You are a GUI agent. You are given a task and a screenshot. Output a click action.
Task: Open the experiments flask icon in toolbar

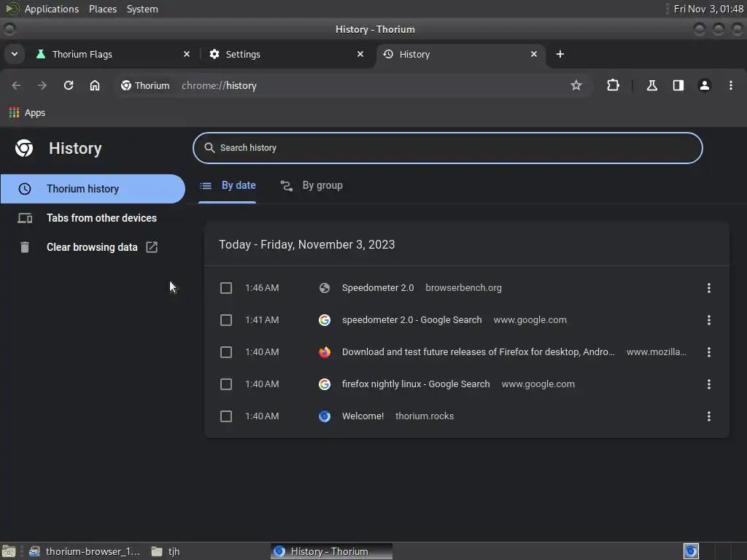[x=651, y=85]
